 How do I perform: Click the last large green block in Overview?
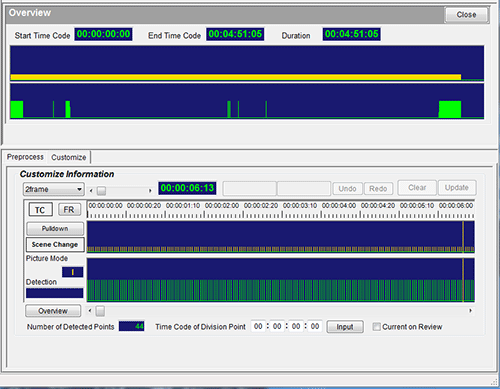click(x=450, y=109)
